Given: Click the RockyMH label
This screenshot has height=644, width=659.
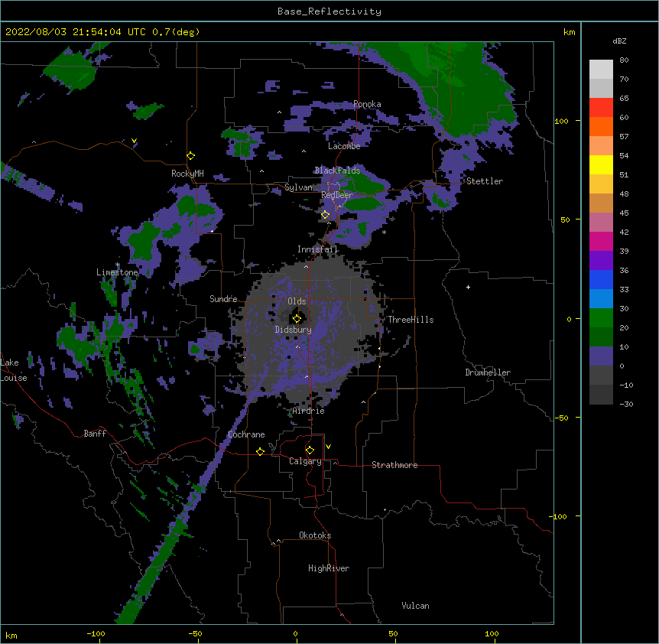Looking at the screenshot, I should click(x=187, y=174).
